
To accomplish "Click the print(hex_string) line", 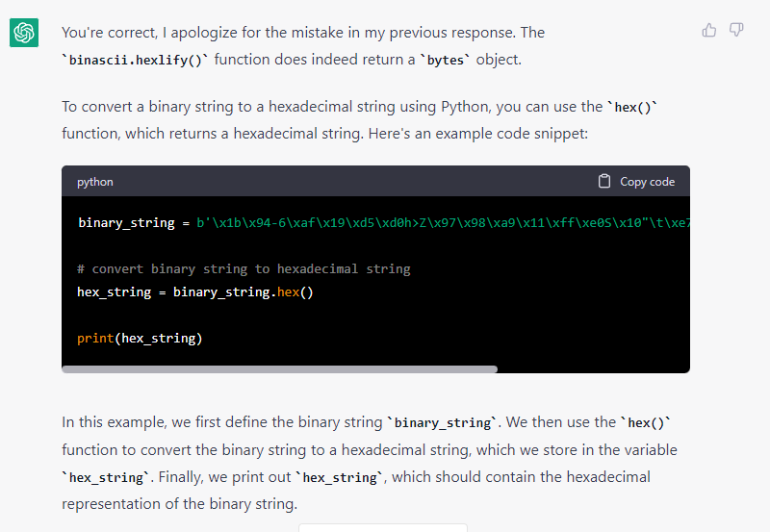I will click(140, 338).
